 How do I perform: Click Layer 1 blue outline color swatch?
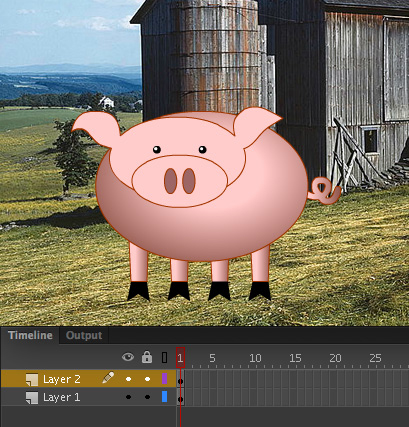coord(164,397)
